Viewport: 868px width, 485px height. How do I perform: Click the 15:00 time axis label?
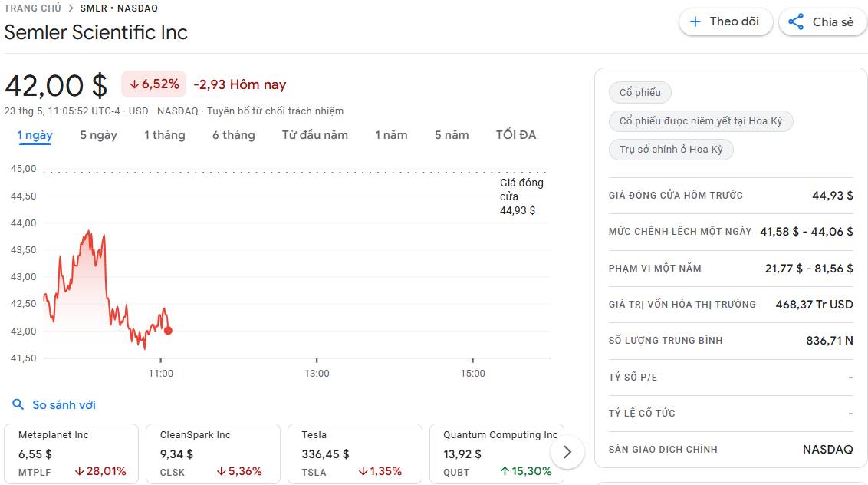(x=473, y=374)
